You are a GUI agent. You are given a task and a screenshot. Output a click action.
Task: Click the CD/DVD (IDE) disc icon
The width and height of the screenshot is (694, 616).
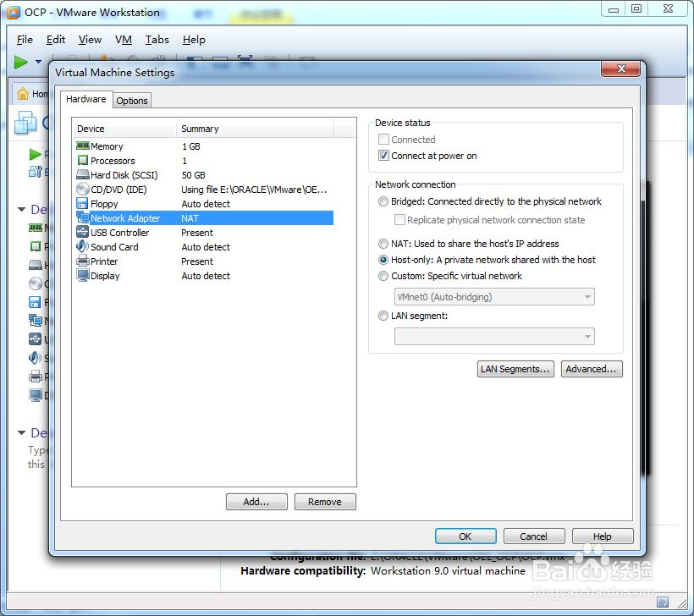tap(83, 189)
